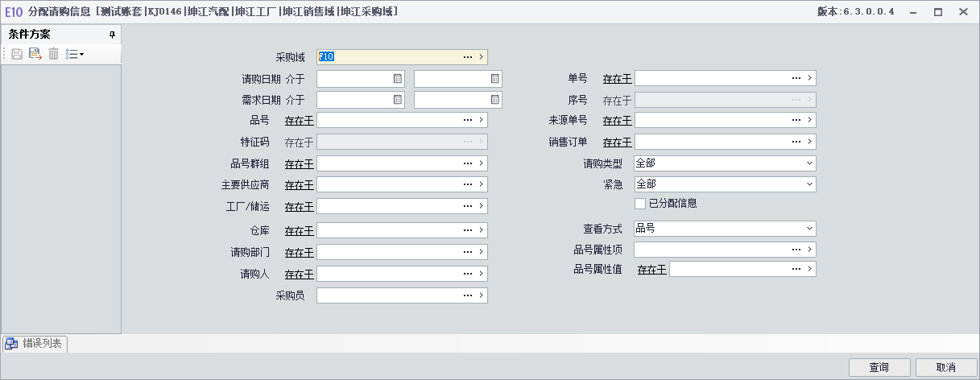Open lookup ellipsis for 销售订单 field
Screen dimensions: 980x380
[796, 142]
